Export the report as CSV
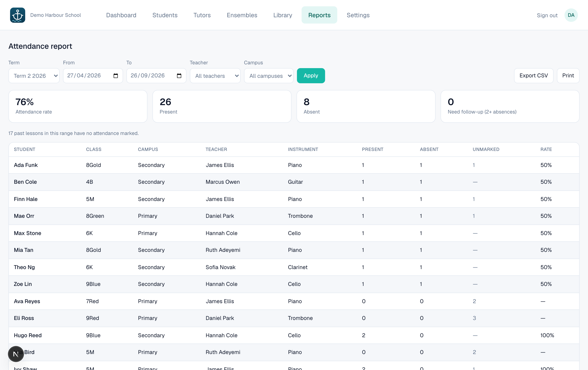This screenshot has height=370, width=588. coord(534,76)
